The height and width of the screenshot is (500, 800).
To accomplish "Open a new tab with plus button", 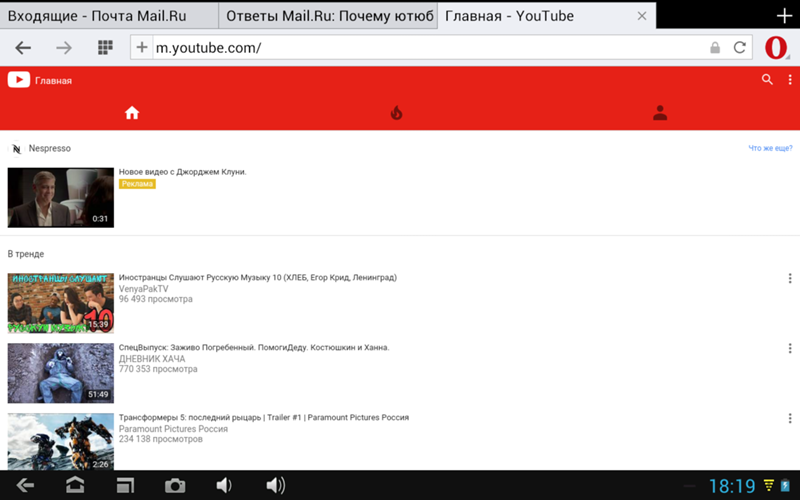I will point(784,16).
